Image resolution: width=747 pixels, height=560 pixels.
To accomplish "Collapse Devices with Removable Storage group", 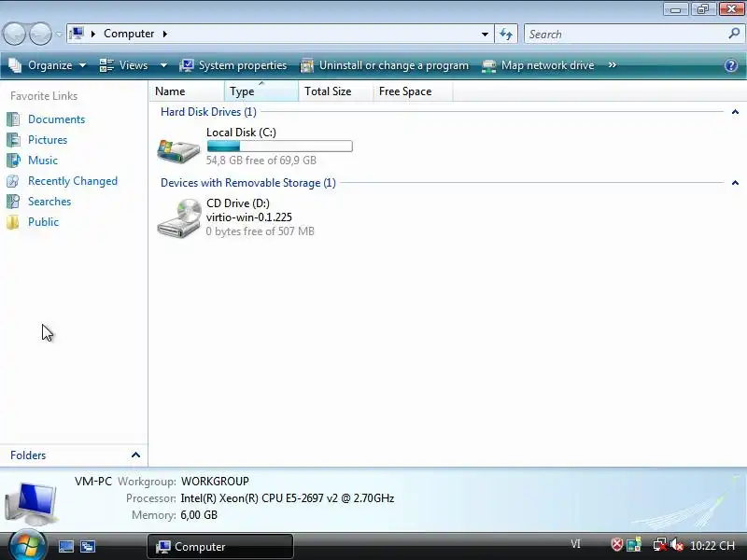I will [735, 183].
